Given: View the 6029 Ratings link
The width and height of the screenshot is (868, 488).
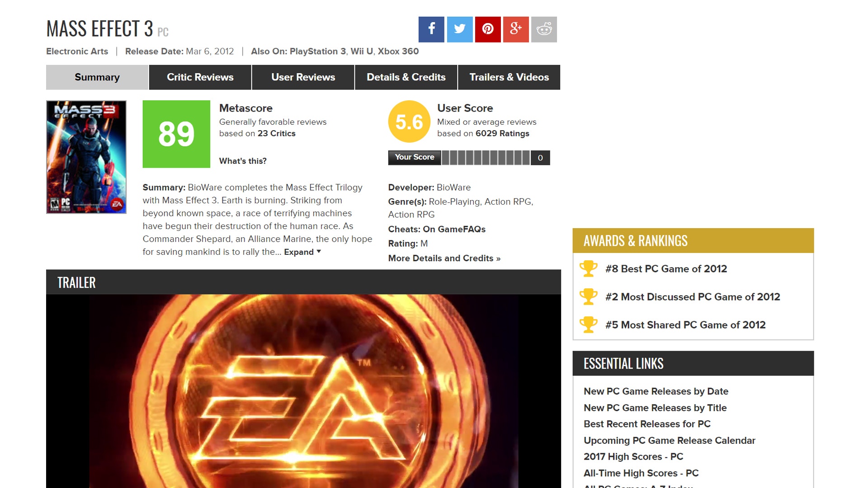Looking at the screenshot, I should [x=502, y=133].
